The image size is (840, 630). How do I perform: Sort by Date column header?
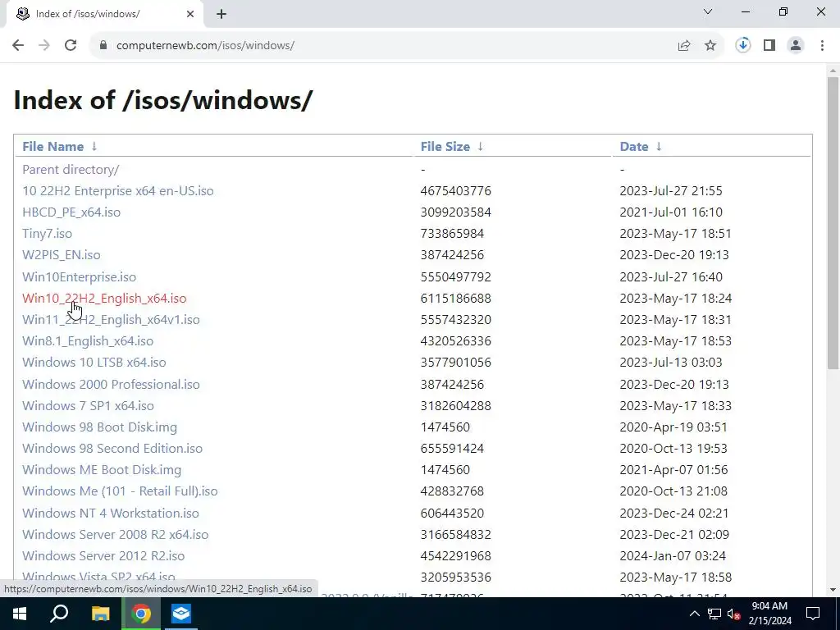[x=634, y=146]
